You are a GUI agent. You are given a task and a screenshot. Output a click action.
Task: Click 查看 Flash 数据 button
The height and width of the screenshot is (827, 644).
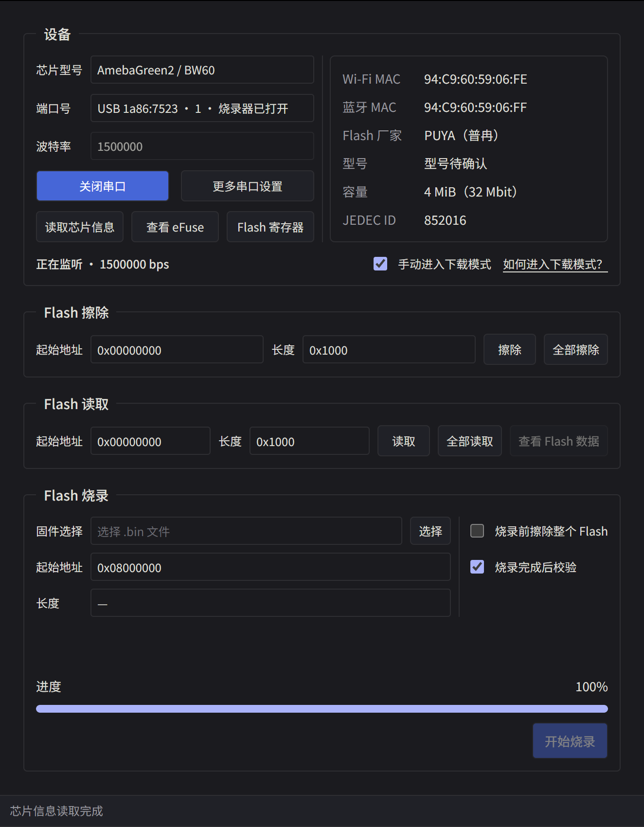click(559, 441)
